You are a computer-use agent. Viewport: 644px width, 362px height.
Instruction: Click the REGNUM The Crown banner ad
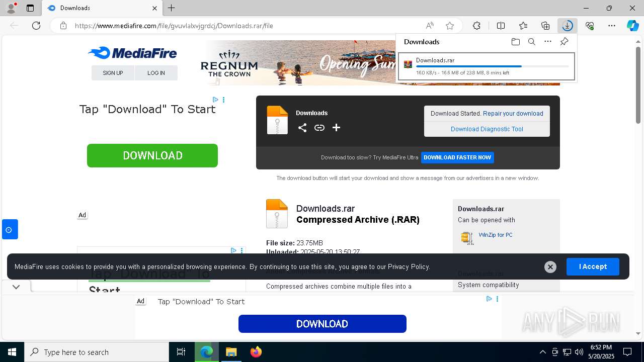coord(298,63)
